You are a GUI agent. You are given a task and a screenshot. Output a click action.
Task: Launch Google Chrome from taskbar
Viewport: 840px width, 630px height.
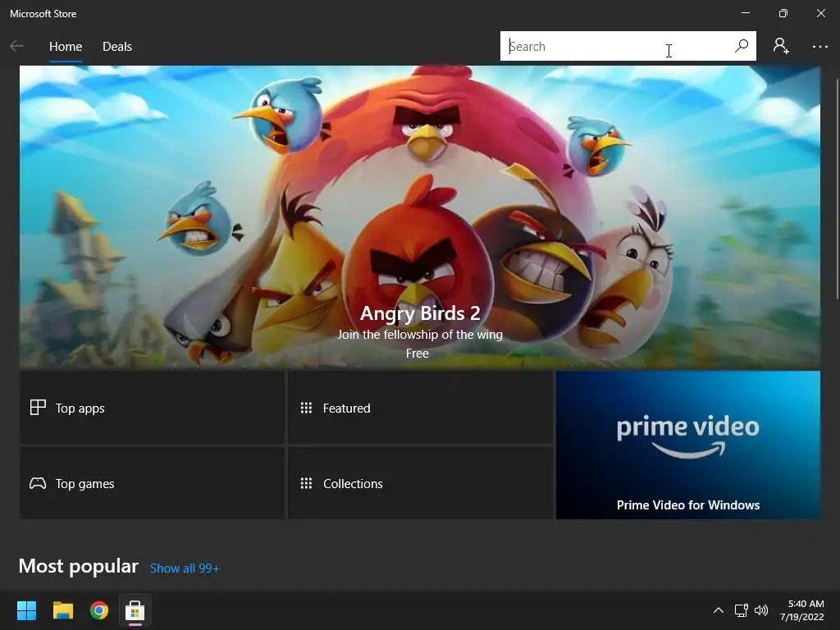pyautogui.click(x=99, y=610)
